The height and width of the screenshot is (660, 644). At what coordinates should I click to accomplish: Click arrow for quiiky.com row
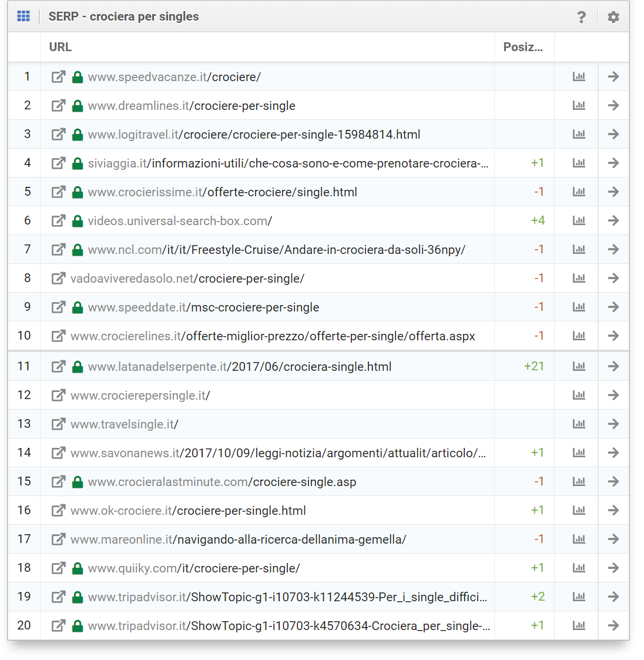[613, 568]
